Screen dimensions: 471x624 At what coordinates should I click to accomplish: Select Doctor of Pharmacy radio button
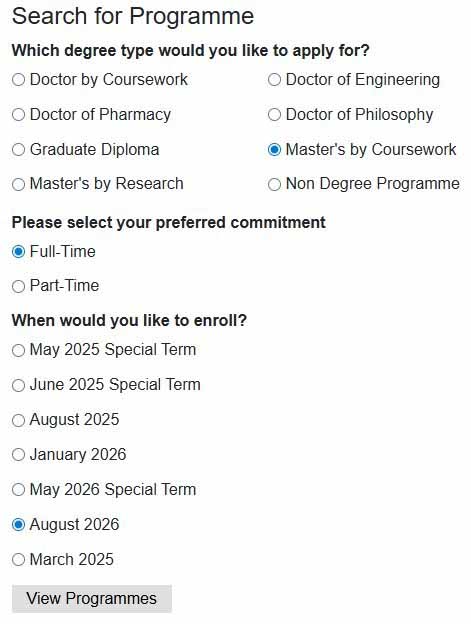[x=18, y=115]
